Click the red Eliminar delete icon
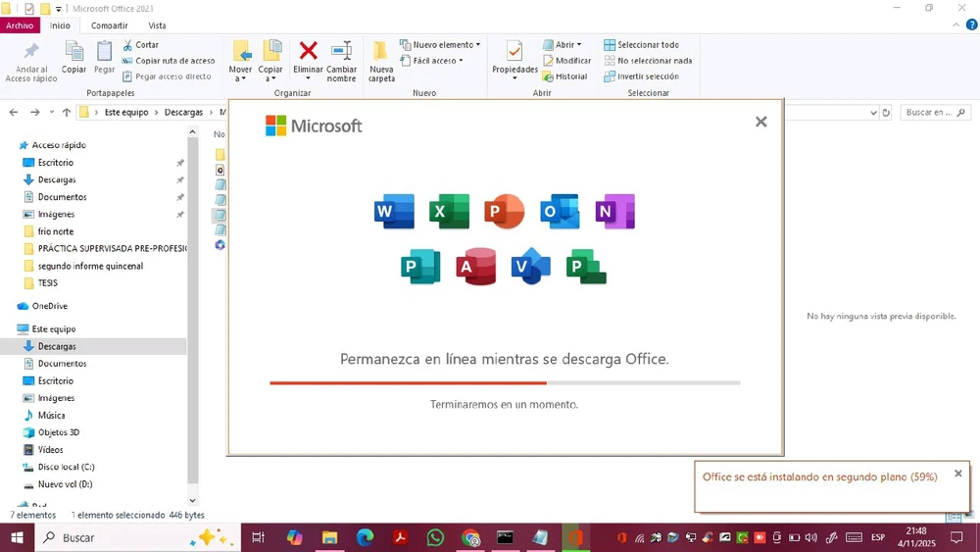The width and height of the screenshot is (980, 552). point(308,51)
